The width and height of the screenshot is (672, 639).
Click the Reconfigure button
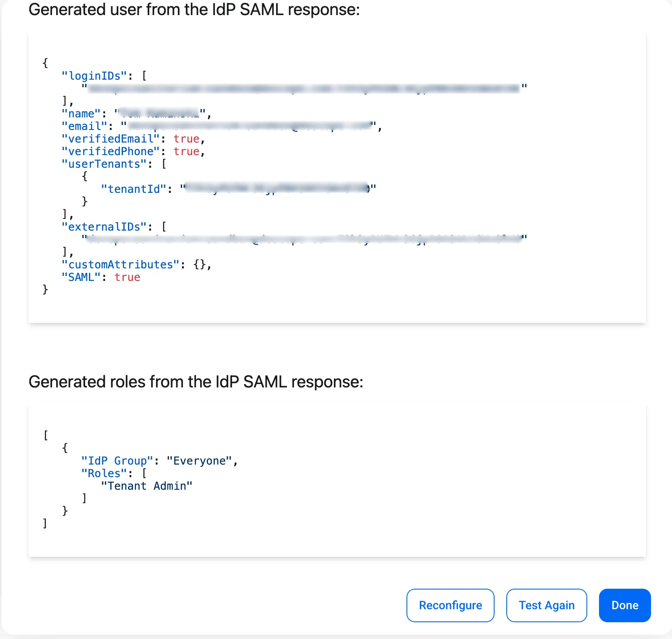point(450,605)
